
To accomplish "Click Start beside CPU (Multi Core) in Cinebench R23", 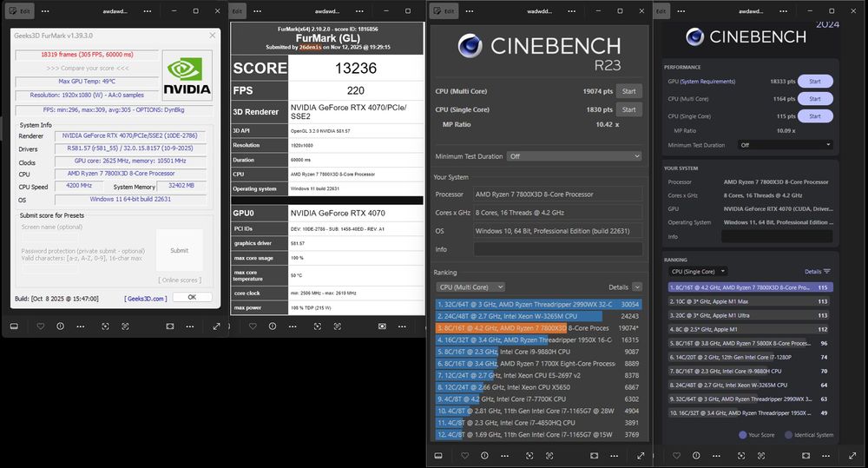I will coord(628,91).
